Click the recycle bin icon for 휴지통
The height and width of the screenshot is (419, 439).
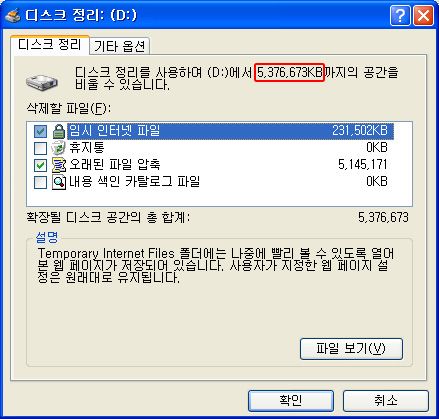pos(59,148)
